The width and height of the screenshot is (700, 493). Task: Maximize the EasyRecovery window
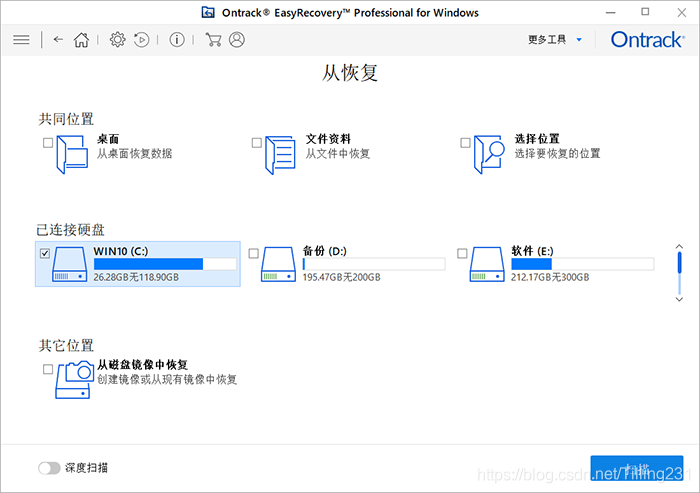tap(645, 12)
